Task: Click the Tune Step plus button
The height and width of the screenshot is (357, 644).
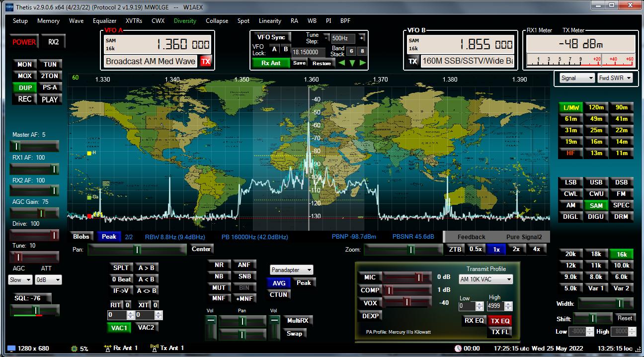Action: pyautogui.click(x=361, y=38)
